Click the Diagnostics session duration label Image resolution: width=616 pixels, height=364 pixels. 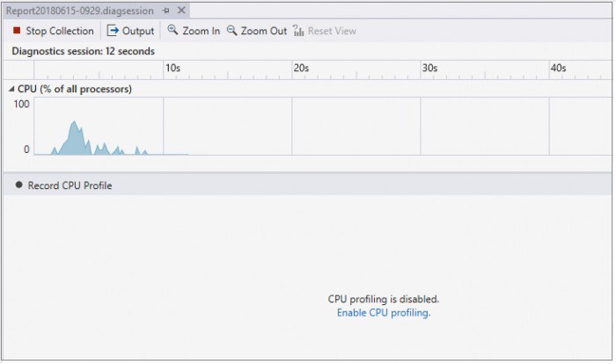pos(83,51)
